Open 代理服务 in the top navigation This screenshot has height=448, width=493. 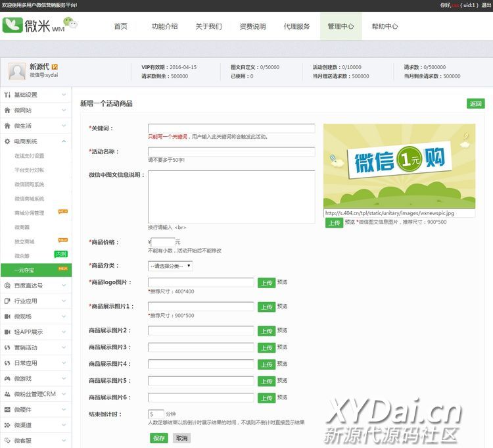[296, 27]
